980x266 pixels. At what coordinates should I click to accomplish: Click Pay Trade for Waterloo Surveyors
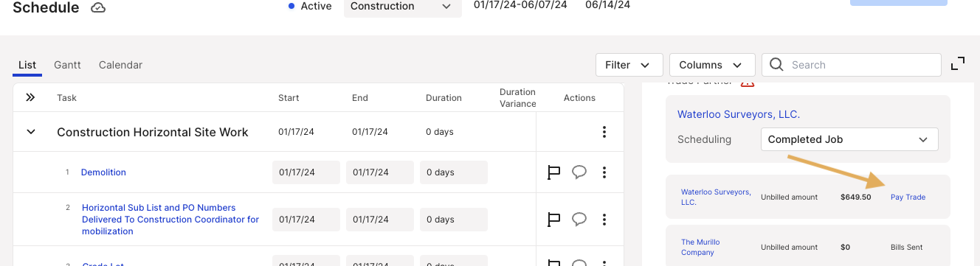click(908, 197)
